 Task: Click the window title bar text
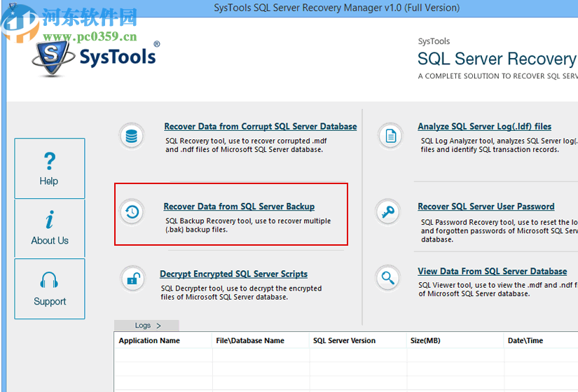[x=336, y=8]
